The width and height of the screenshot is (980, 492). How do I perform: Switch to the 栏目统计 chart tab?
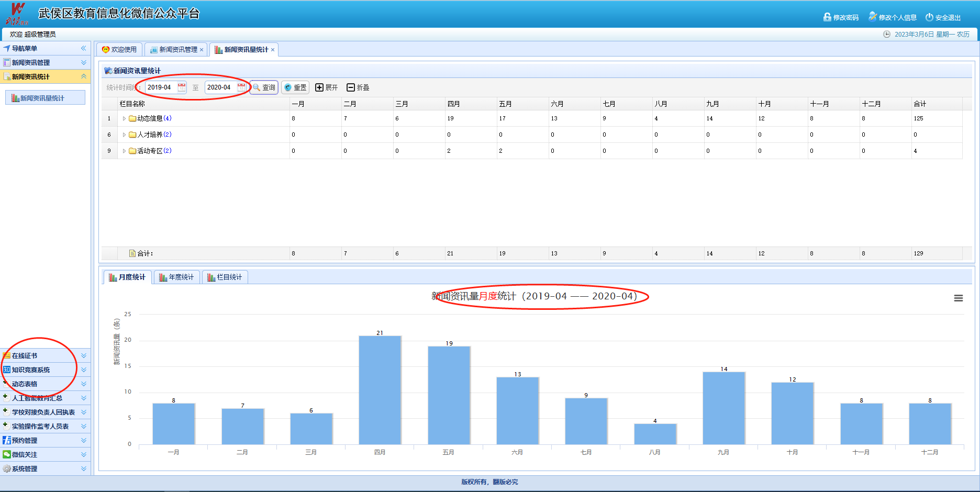(x=225, y=277)
